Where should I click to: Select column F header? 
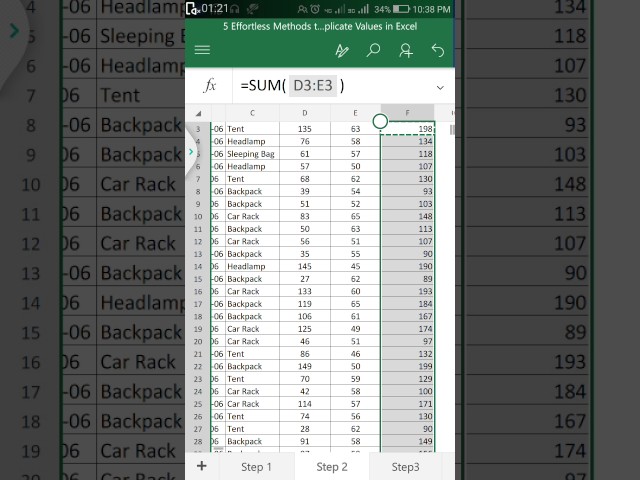[407, 113]
